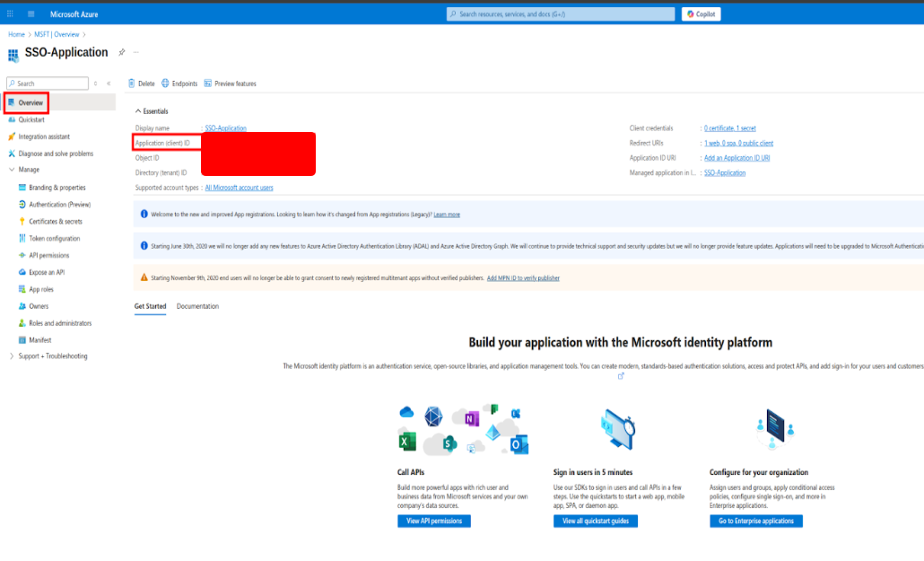Viewport: 924px width, 561px height.
Task: Click Application (client) ID label
Action: (162, 144)
